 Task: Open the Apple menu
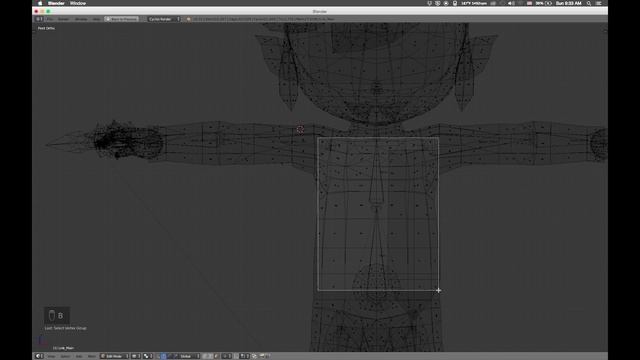[x=40, y=3]
